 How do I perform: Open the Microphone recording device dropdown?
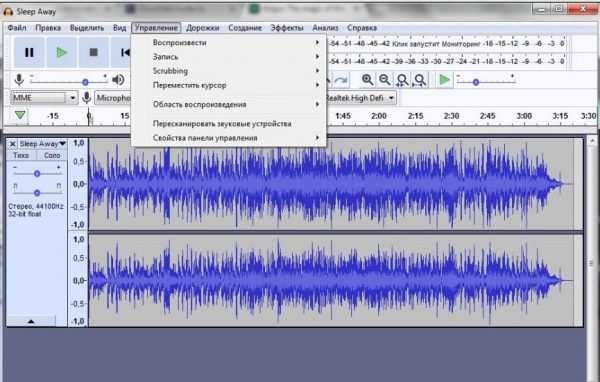click(x=113, y=98)
